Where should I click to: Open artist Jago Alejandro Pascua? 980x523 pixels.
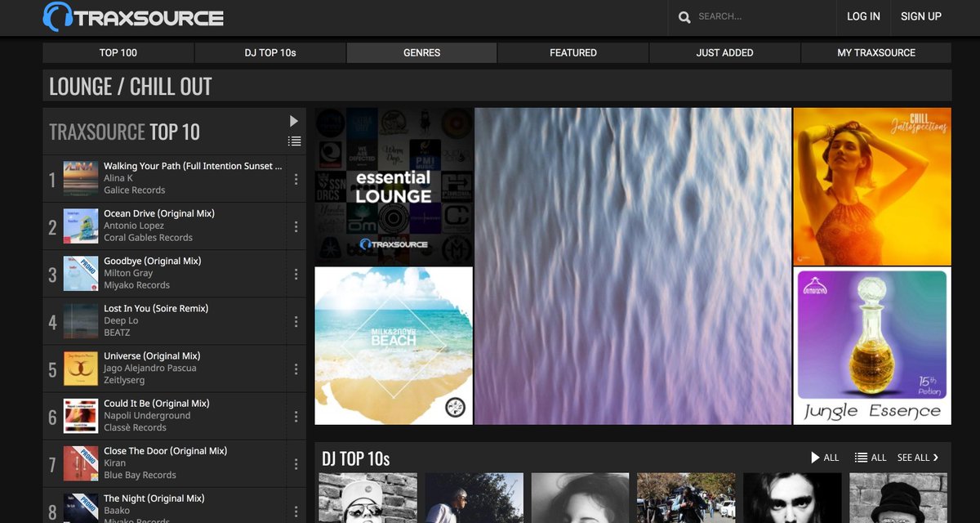150,368
